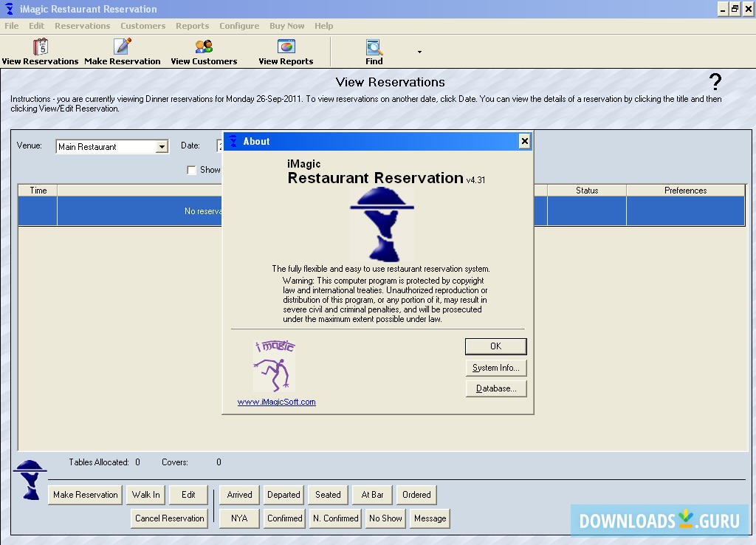Click the System Info button

(495, 367)
